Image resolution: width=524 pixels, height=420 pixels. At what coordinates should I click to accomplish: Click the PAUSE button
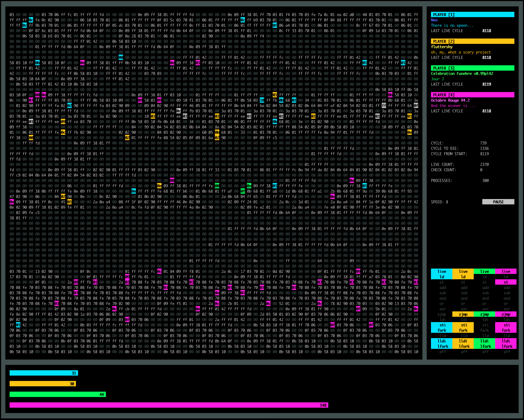pos(498,202)
